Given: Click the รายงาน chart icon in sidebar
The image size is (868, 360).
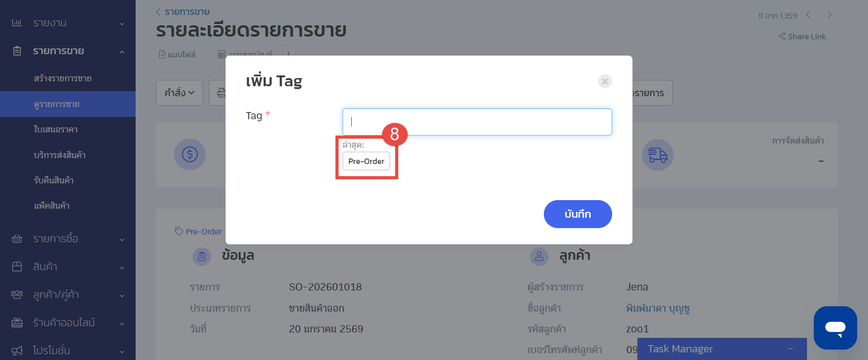Looking at the screenshot, I should (17, 23).
